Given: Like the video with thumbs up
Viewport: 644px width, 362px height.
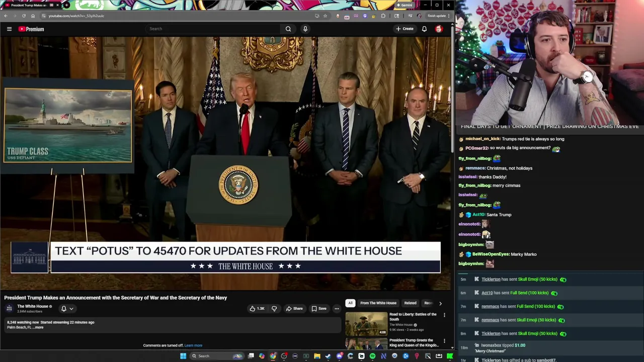Looking at the screenshot, I should [x=257, y=308].
